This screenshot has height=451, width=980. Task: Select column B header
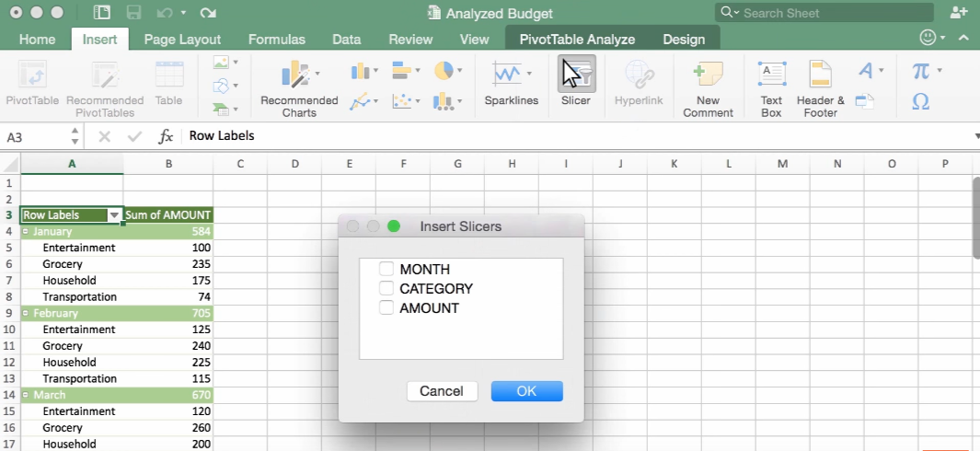tap(168, 164)
